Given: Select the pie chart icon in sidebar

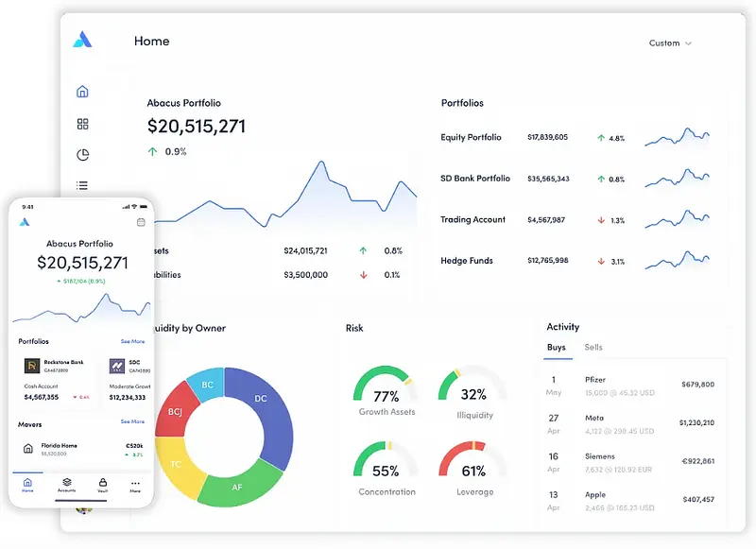Looking at the screenshot, I should click(x=82, y=155).
